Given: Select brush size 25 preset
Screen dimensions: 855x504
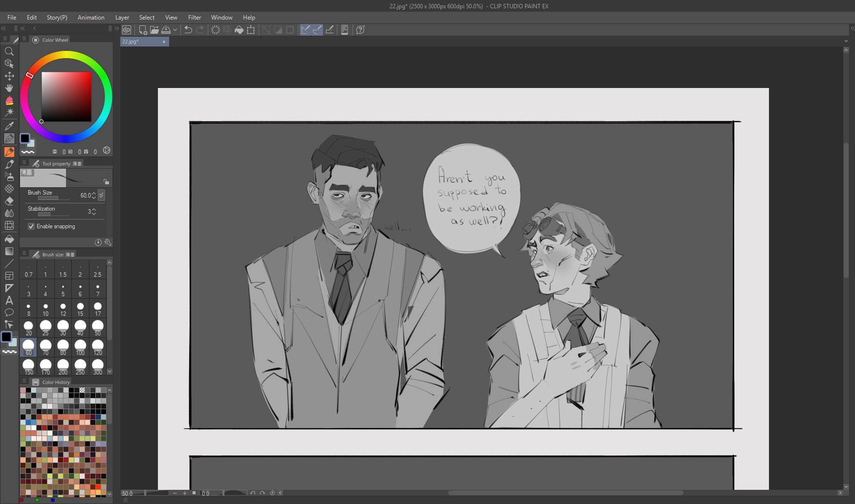Looking at the screenshot, I should coord(45,328).
